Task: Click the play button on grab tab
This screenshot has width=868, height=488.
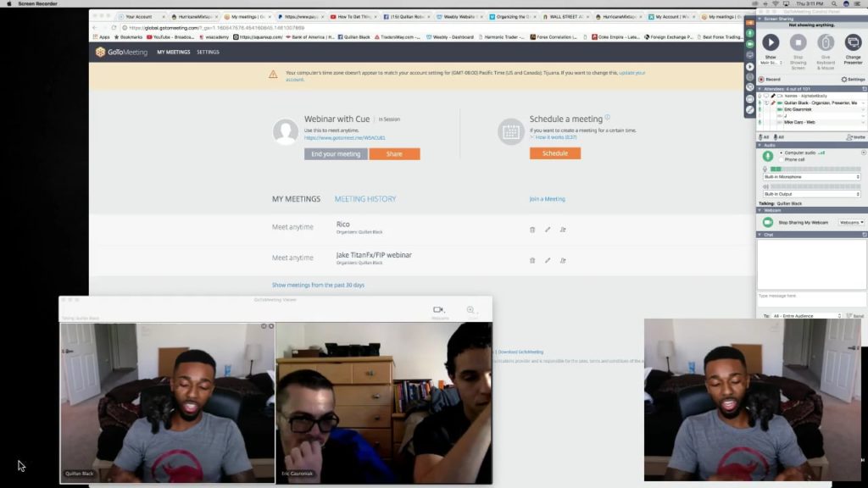Action: tap(750, 66)
